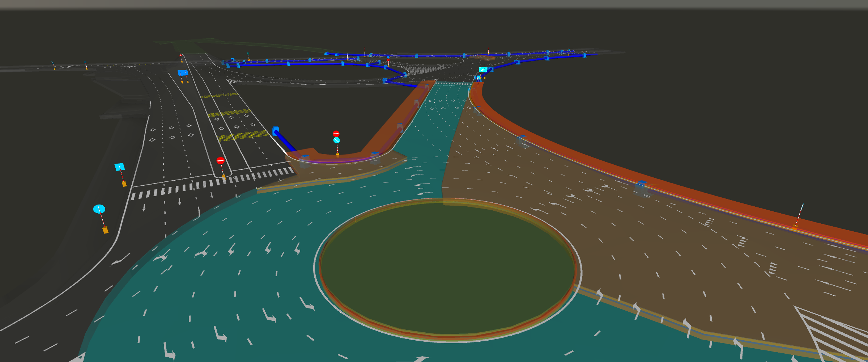Select the cyan square sign on the striped pole
This screenshot has width=868, height=362.
click(120, 167)
